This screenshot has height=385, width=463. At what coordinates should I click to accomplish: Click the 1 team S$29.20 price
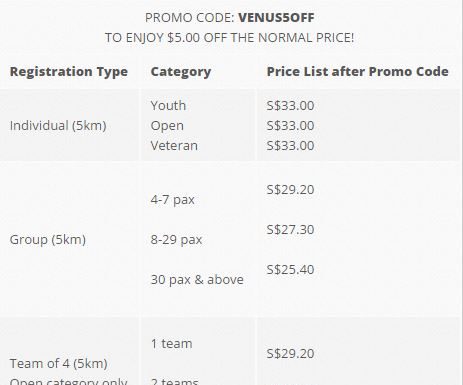tap(290, 354)
